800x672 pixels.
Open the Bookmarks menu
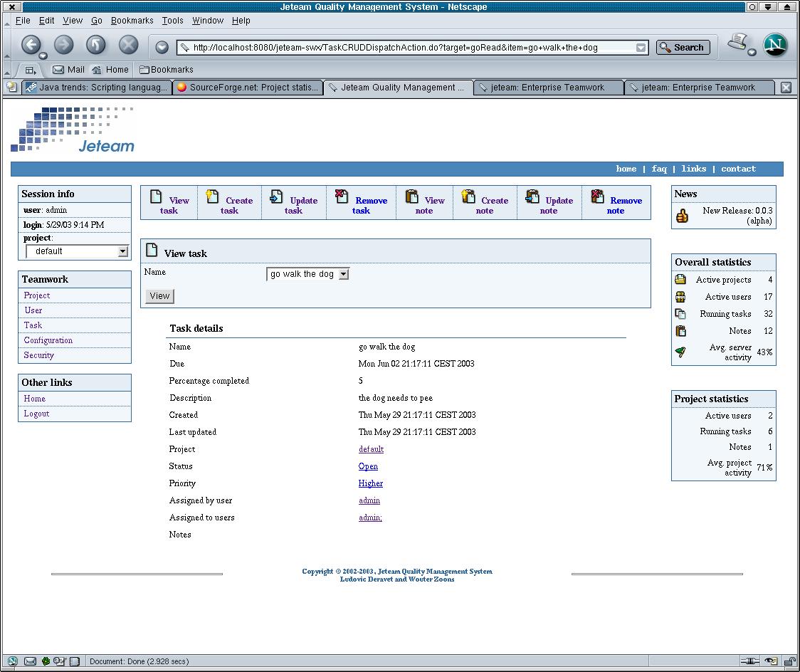[132, 21]
